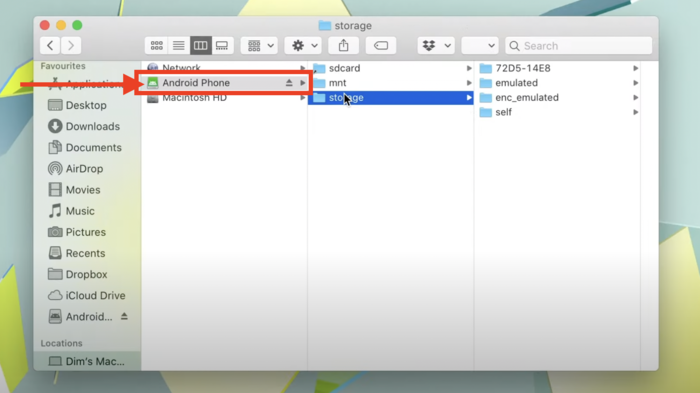Expand storage using its disclosure arrow

click(469, 97)
